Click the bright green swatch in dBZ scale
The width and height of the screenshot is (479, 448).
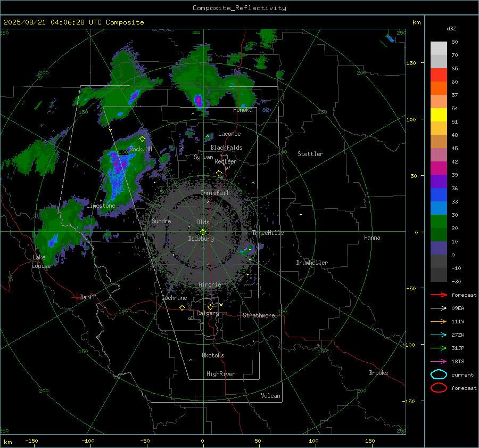(x=439, y=222)
